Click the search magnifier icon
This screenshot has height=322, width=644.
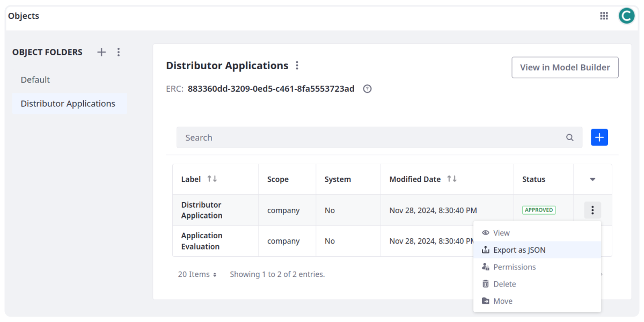570,137
